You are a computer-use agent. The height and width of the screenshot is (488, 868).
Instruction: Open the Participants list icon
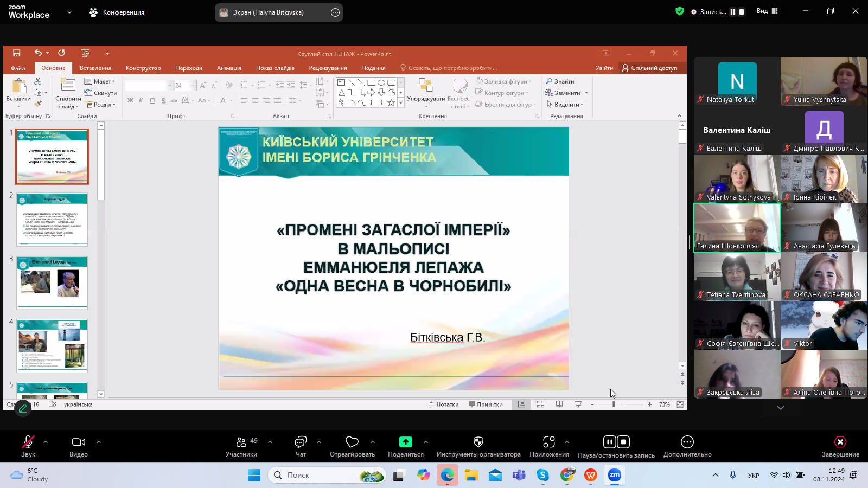pyautogui.click(x=241, y=442)
